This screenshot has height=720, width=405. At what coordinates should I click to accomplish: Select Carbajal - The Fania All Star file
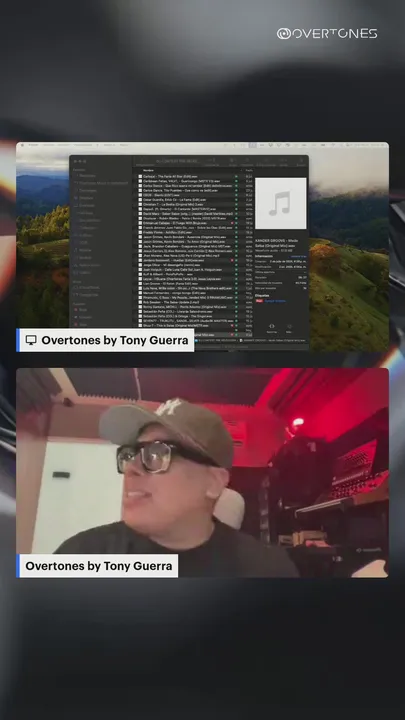pyautogui.click(x=195, y=176)
